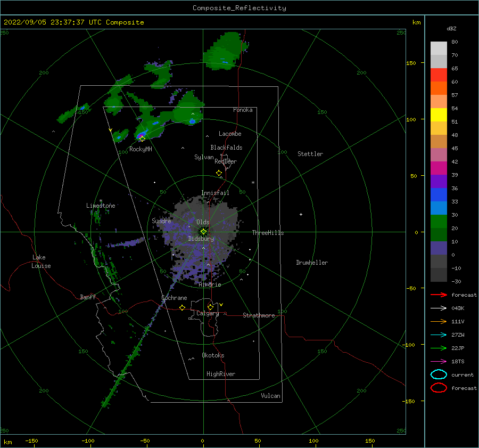Click the yellow 54 dBZ color swatch
Image resolution: width=479 pixels, height=448 pixels.
point(439,115)
